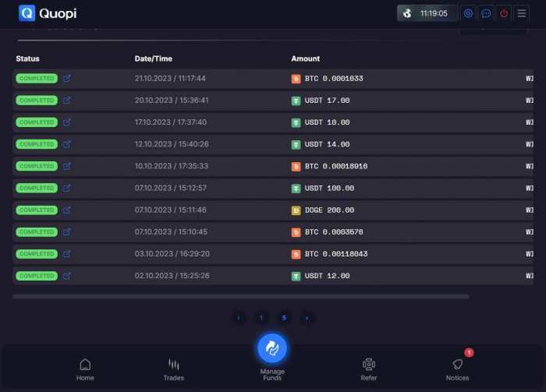Go to previous page arrow in pagination
Viewport: 546px width, 392px height.
pyautogui.click(x=239, y=317)
